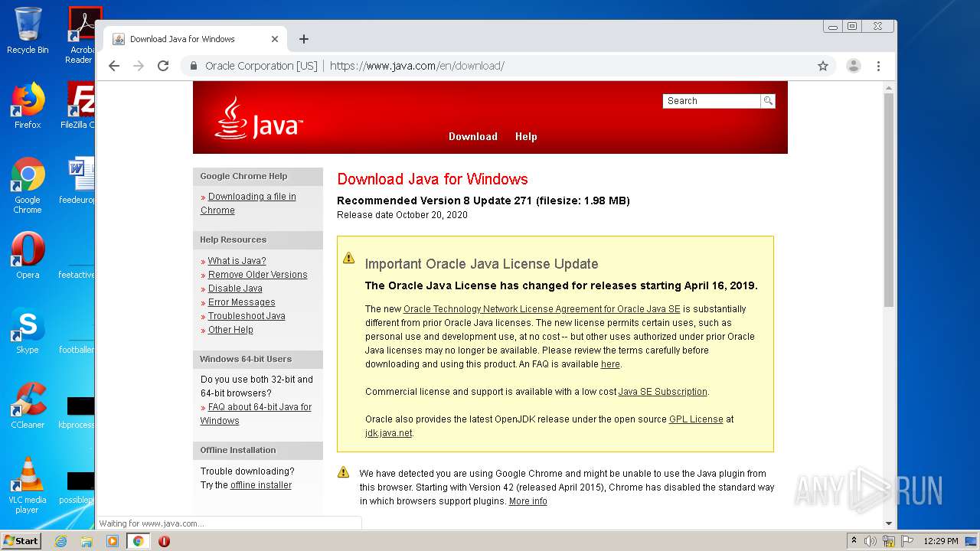Open the Troubleshoot Java link

tap(247, 316)
